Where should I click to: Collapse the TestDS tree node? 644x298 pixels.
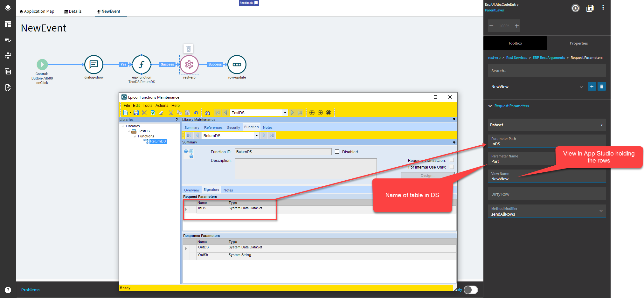point(129,131)
